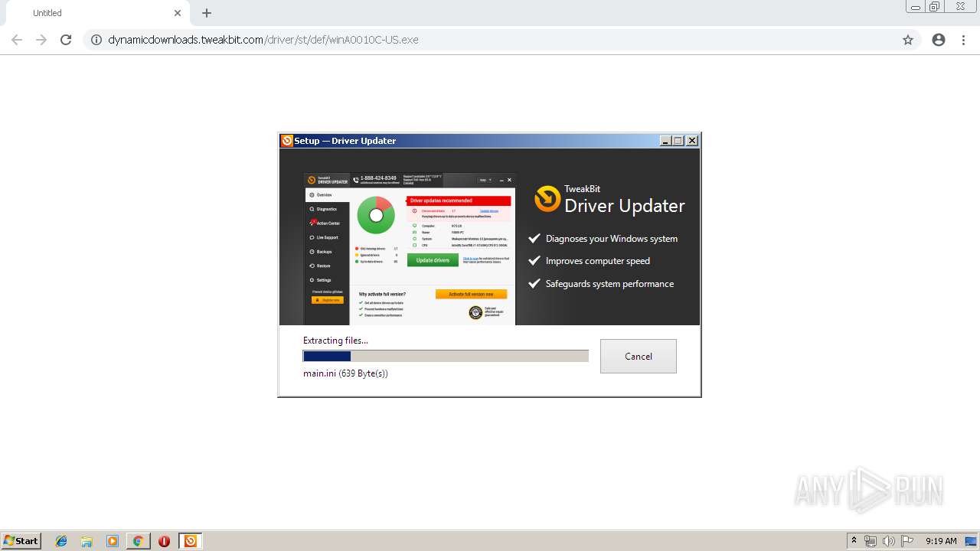This screenshot has height=551, width=980.
Task: Cancel the Driver Updater setup
Action: point(638,356)
